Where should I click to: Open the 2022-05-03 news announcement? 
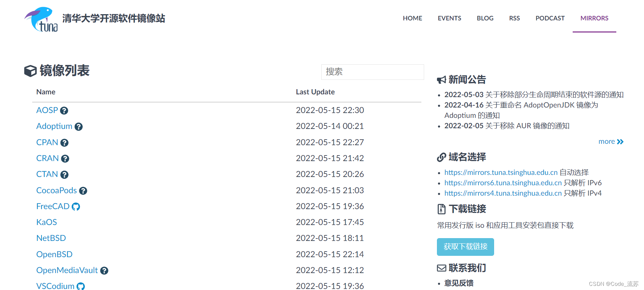[534, 95]
